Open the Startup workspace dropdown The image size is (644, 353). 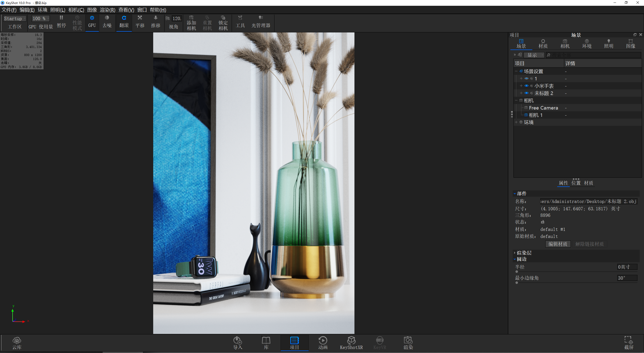15,19
